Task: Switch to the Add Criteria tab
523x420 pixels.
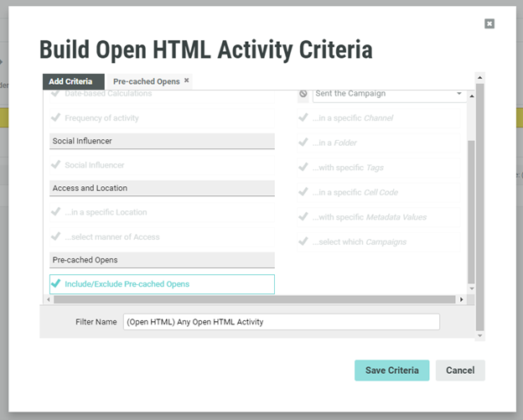Action: tap(73, 81)
